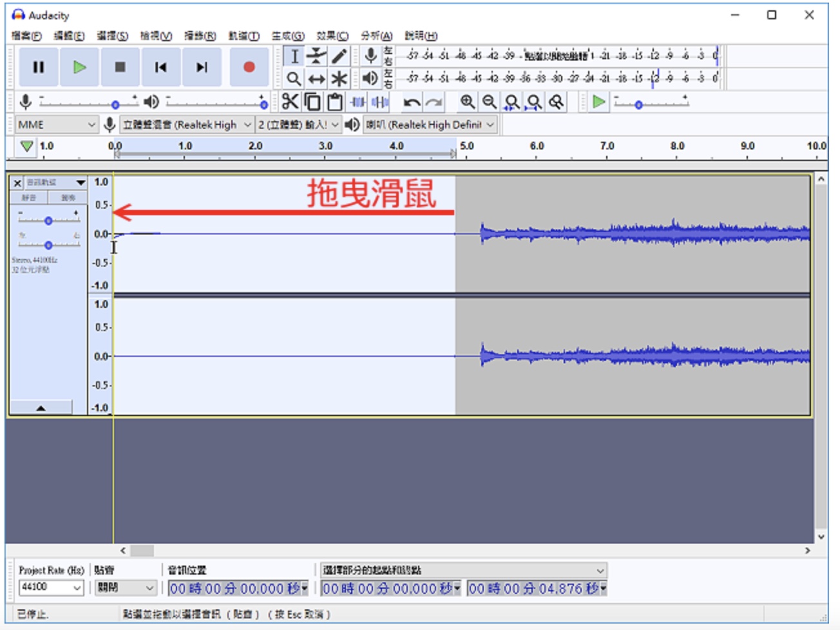
Task: Click the play-at-speed slider
Action: point(651,102)
